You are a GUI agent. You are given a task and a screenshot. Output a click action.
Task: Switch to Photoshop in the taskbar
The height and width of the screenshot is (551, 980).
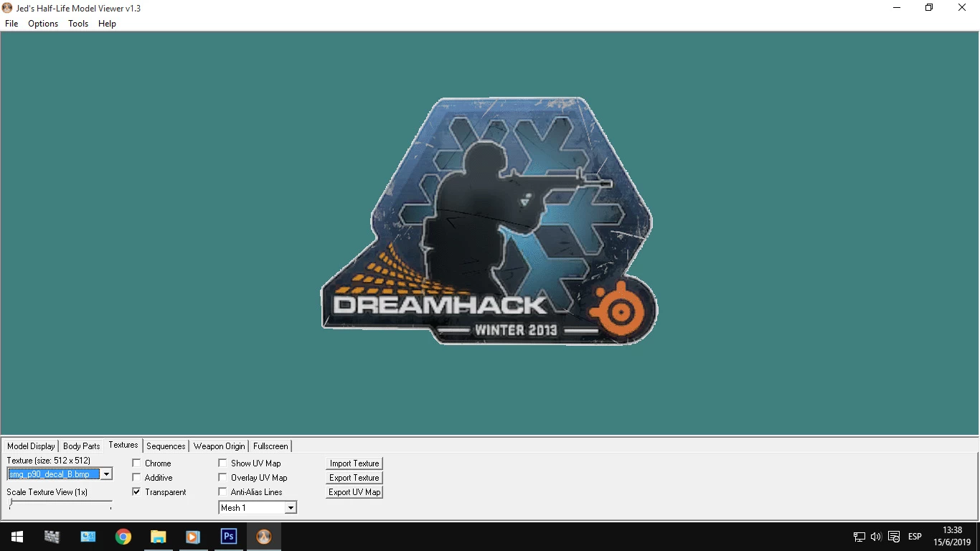click(x=228, y=537)
